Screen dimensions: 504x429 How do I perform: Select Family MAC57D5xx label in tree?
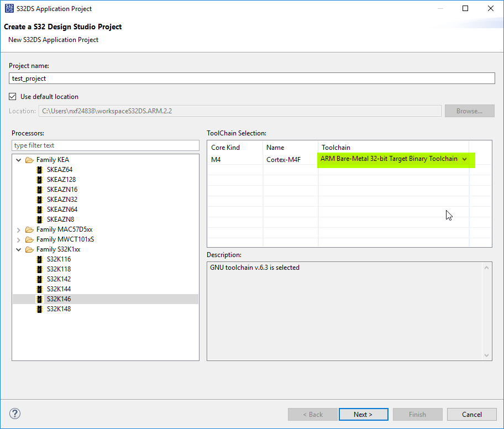coord(64,229)
